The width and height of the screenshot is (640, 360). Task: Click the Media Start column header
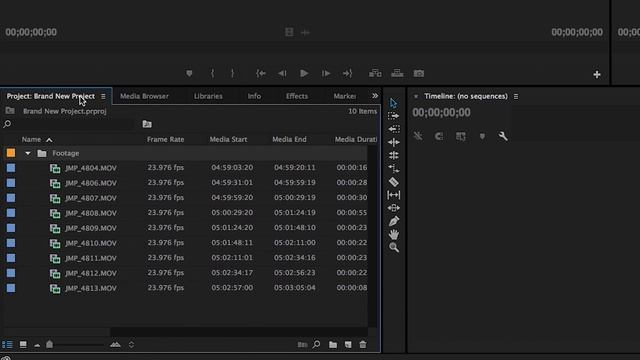pyautogui.click(x=228, y=140)
